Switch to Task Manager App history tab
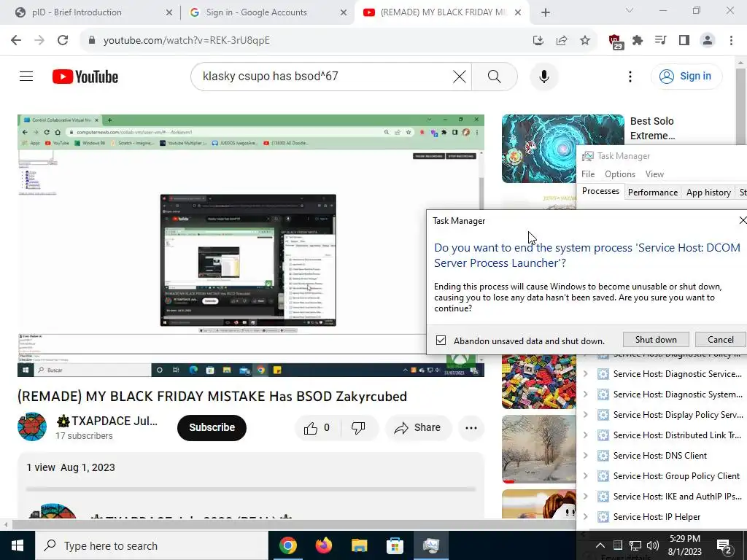 coord(708,192)
